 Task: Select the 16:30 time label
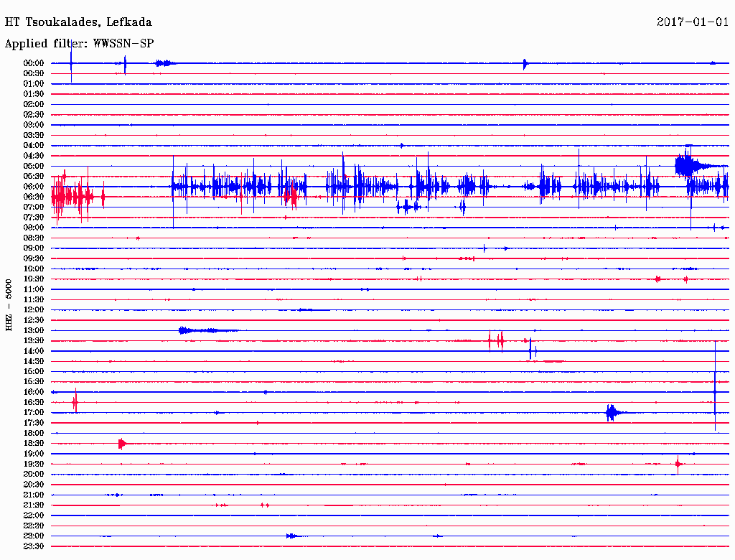[33, 403]
